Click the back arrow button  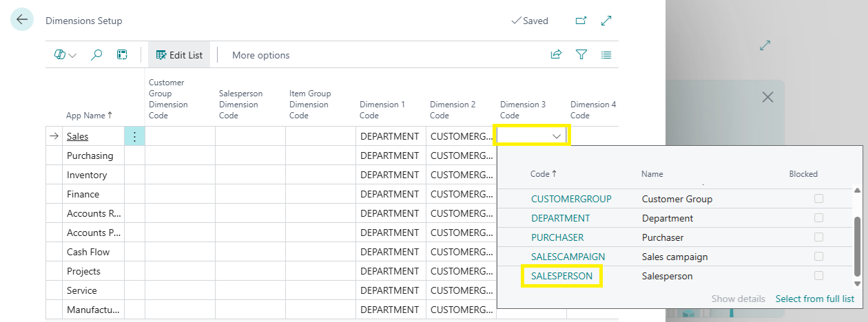pos(22,20)
